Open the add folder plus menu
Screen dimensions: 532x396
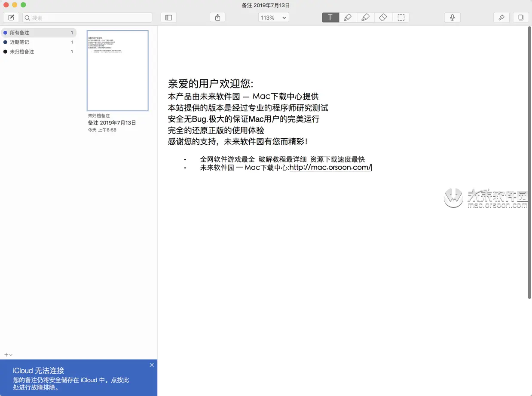(x=8, y=355)
